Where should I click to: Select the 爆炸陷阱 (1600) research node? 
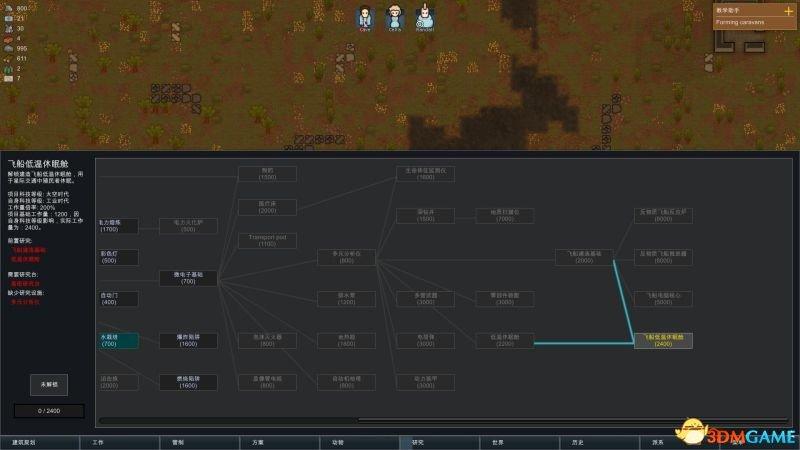click(x=188, y=341)
